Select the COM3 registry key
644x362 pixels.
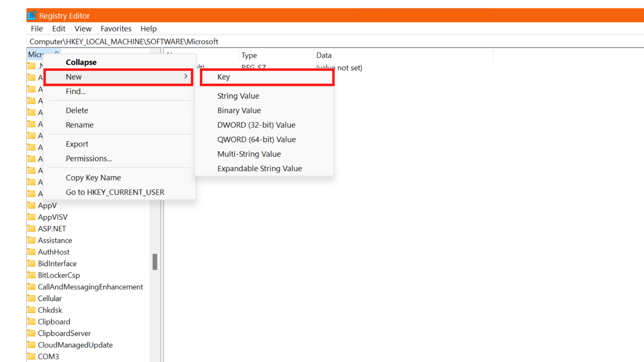coord(48,357)
